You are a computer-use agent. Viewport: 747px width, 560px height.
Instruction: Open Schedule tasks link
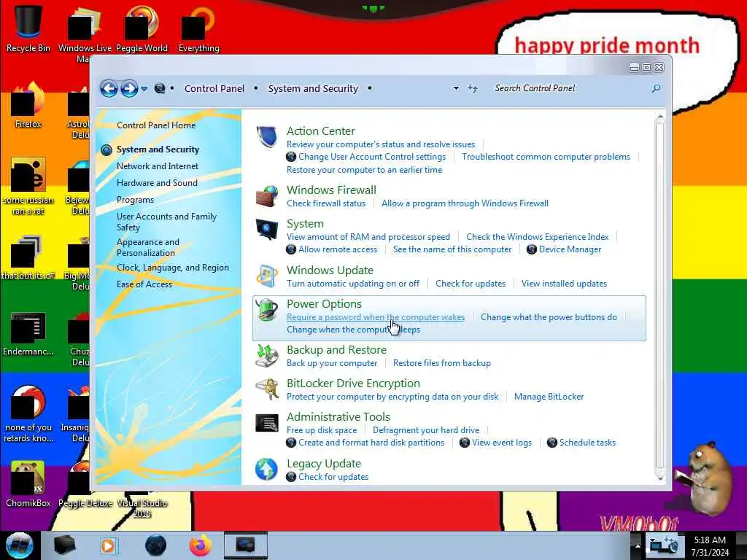point(587,443)
